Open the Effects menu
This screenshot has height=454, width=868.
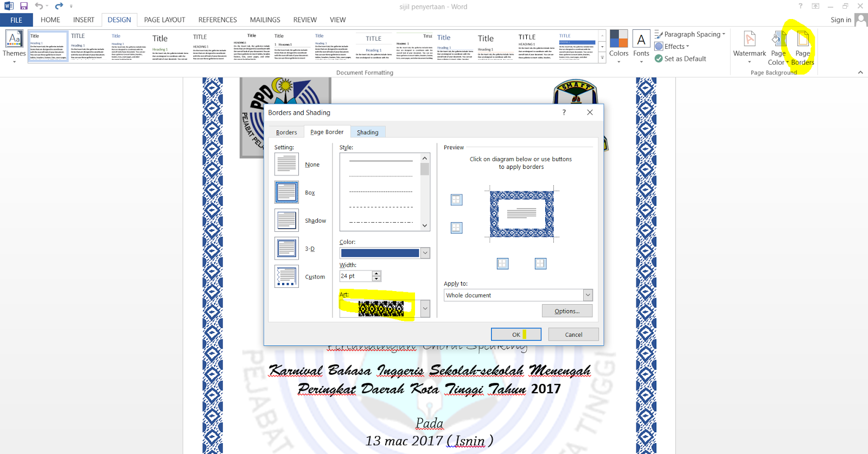(672, 47)
